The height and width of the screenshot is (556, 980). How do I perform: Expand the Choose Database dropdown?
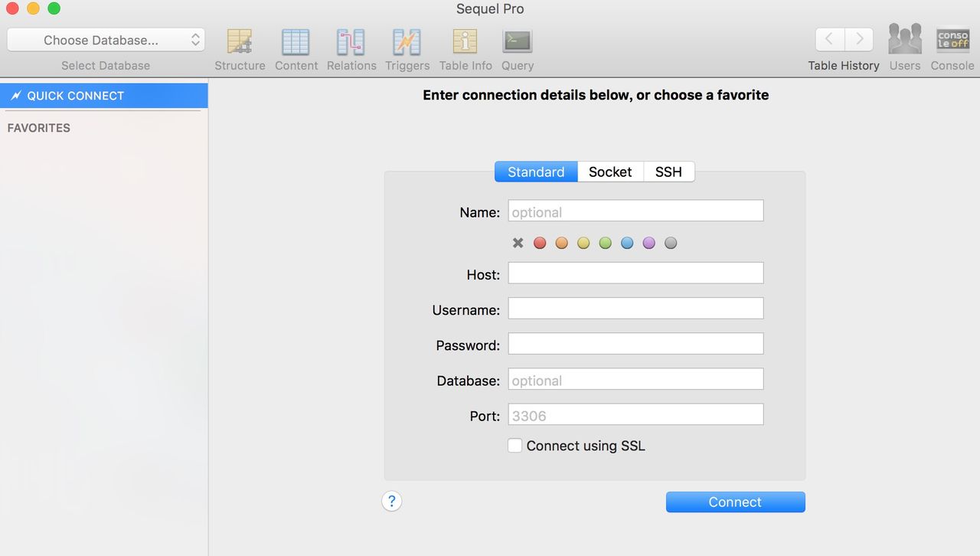pyautogui.click(x=106, y=40)
